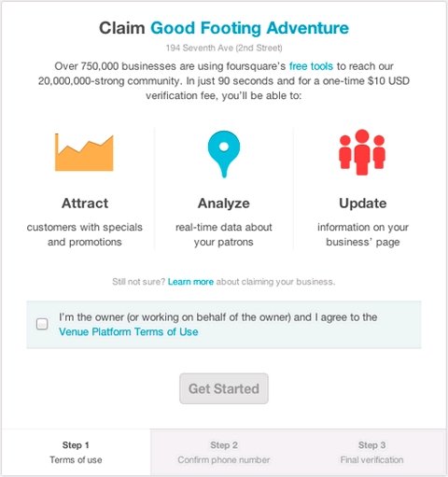The height and width of the screenshot is (477, 448).
Task: Click the real-time data about your patrons text
Action: tap(224, 234)
